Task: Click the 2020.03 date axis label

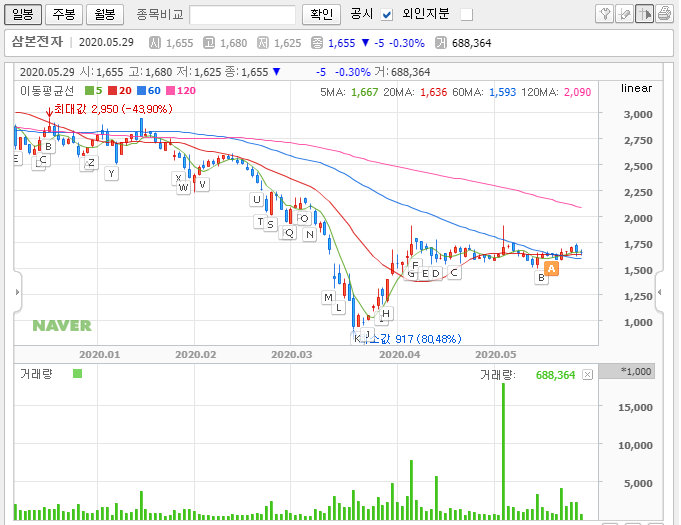Action: (x=291, y=355)
